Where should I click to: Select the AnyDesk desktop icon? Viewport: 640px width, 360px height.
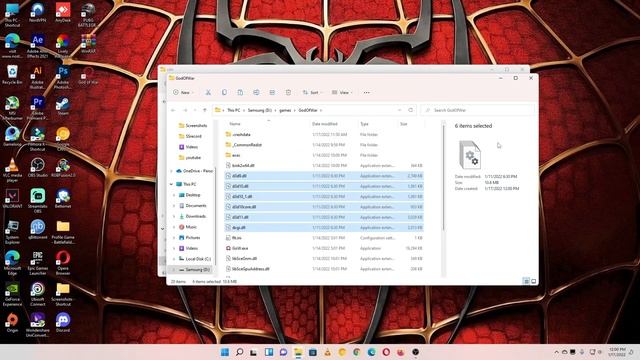pos(63,13)
